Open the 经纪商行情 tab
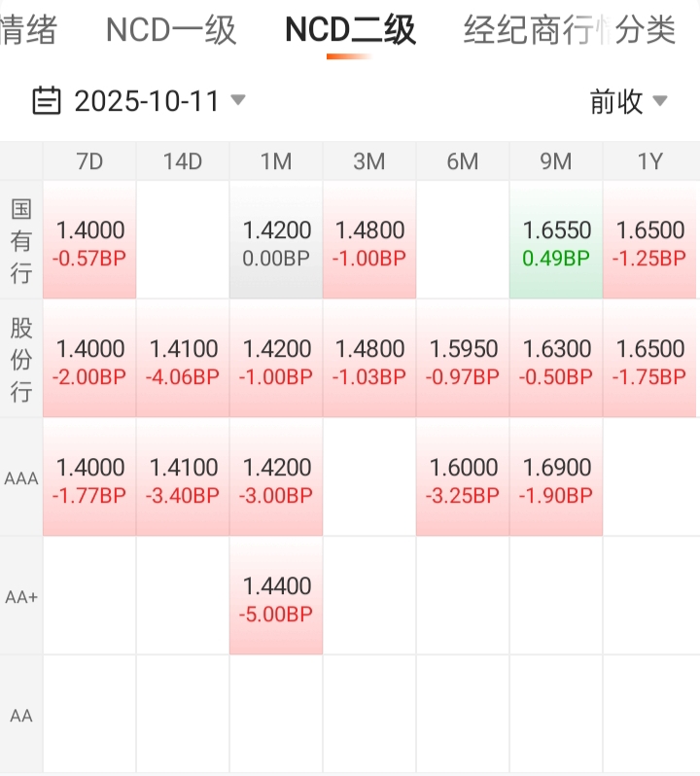The width and height of the screenshot is (700, 776). coord(530,30)
